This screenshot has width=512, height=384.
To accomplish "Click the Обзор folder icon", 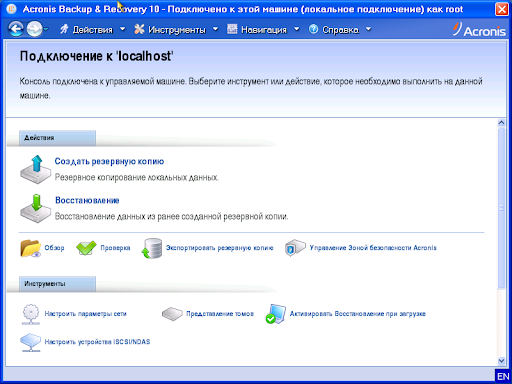I will [31, 248].
